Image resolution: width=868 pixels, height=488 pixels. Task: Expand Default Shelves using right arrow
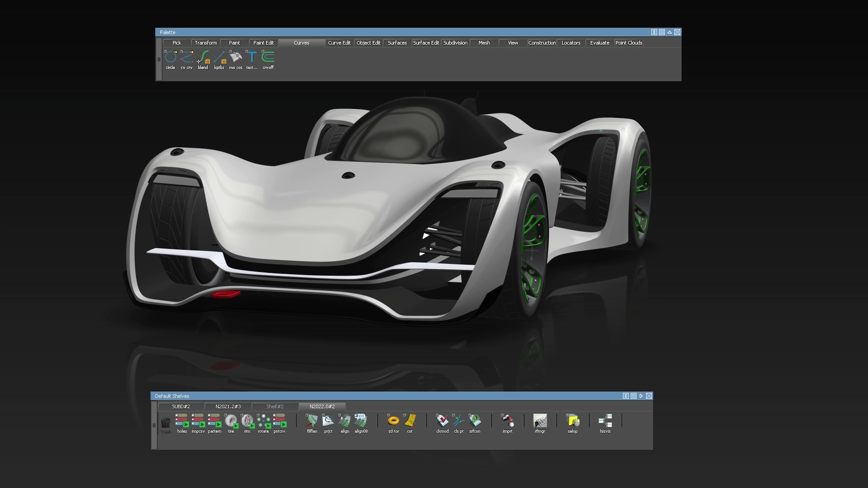pyautogui.click(x=641, y=396)
